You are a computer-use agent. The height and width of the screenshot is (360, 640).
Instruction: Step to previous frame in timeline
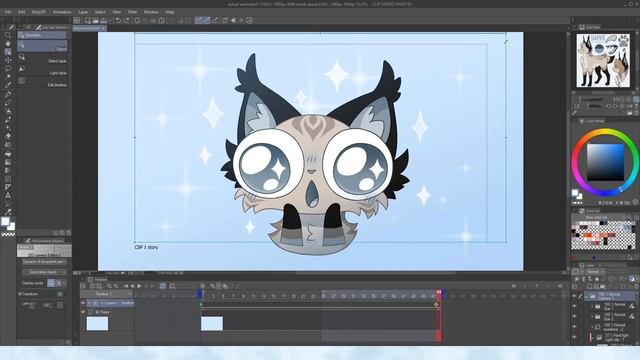132,286
